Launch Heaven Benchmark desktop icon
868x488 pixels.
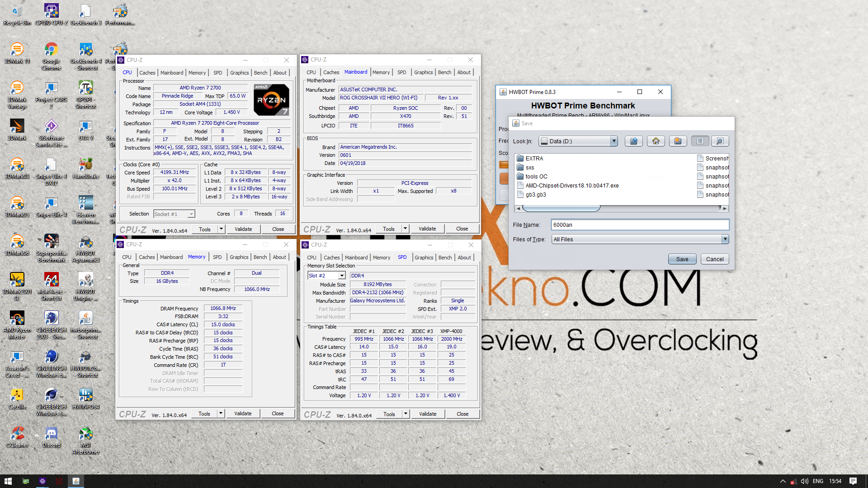click(85, 210)
